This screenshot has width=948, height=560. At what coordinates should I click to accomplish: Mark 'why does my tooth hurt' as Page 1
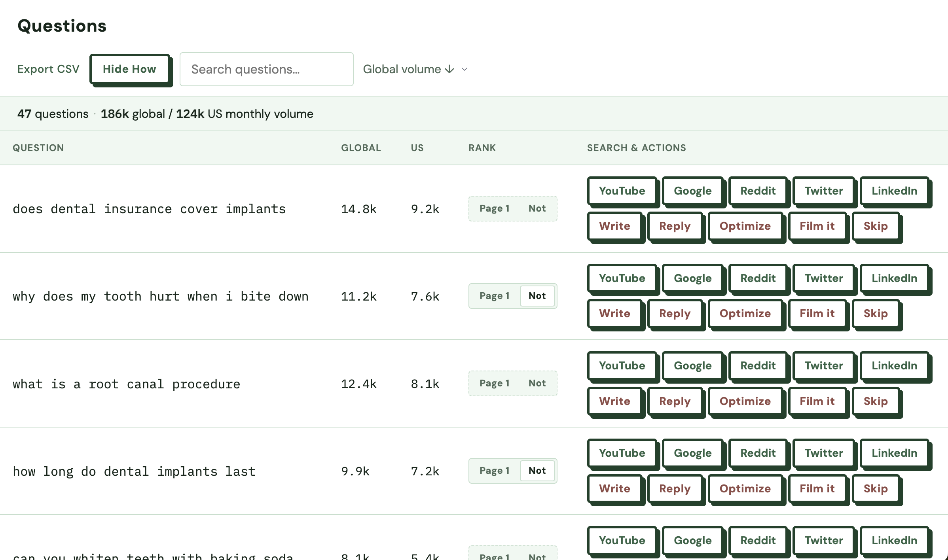click(495, 296)
